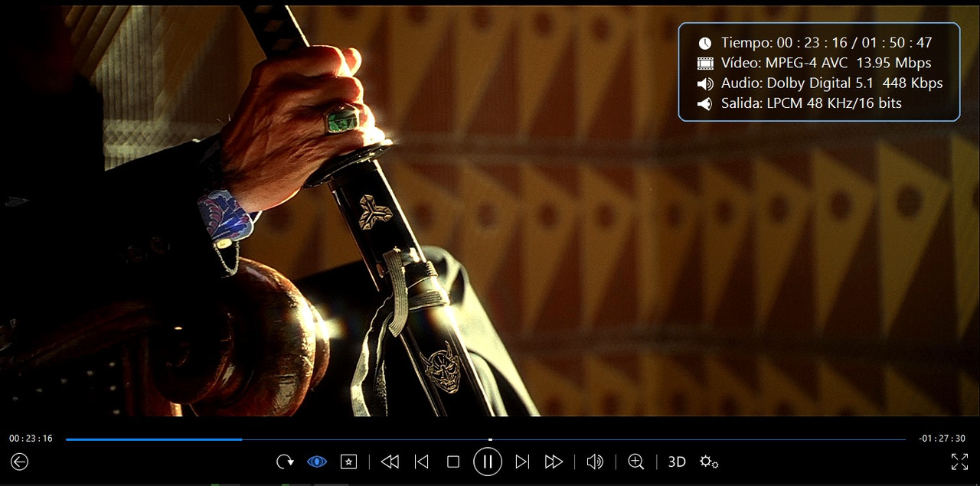Click the film strip icon next to Vídeo
Image resolution: width=980 pixels, height=486 pixels.
pos(704,64)
